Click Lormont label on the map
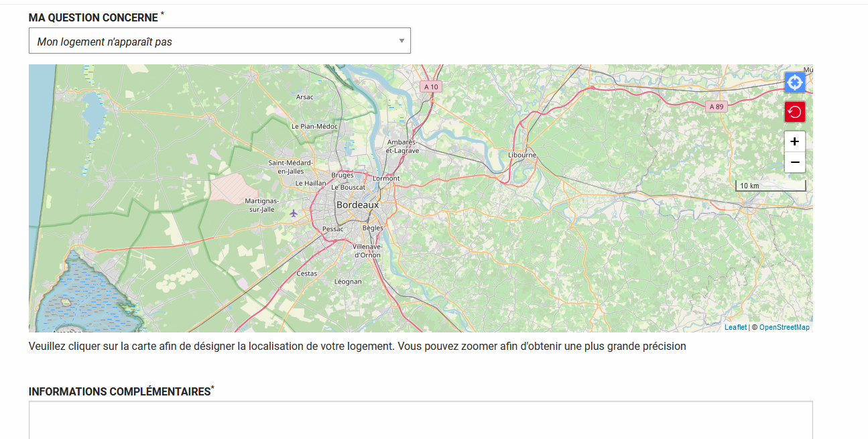 [386, 178]
